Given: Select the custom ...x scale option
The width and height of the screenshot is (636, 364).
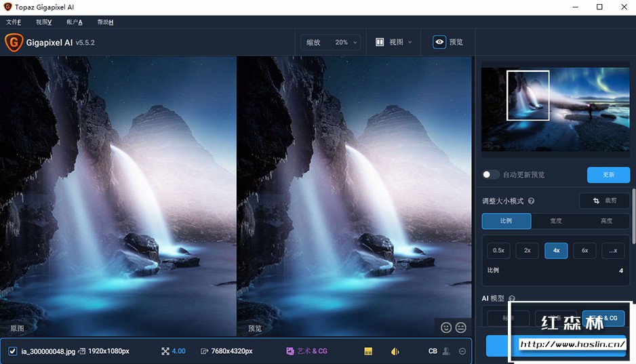Looking at the screenshot, I should click(x=613, y=251).
